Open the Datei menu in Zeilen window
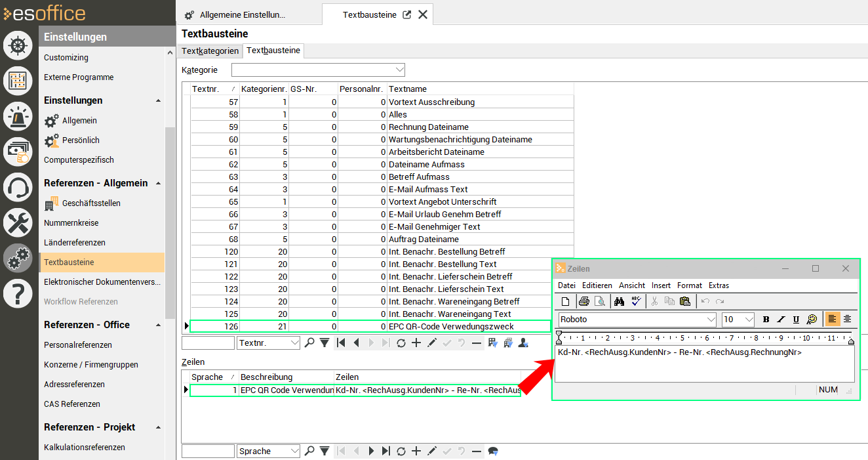Image resolution: width=868 pixels, height=460 pixels. pyautogui.click(x=566, y=285)
